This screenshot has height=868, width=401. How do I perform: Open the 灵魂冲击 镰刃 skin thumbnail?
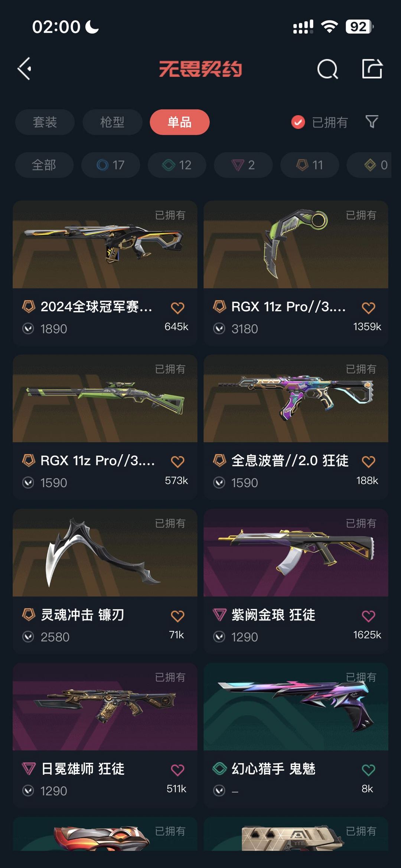point(105,553)
